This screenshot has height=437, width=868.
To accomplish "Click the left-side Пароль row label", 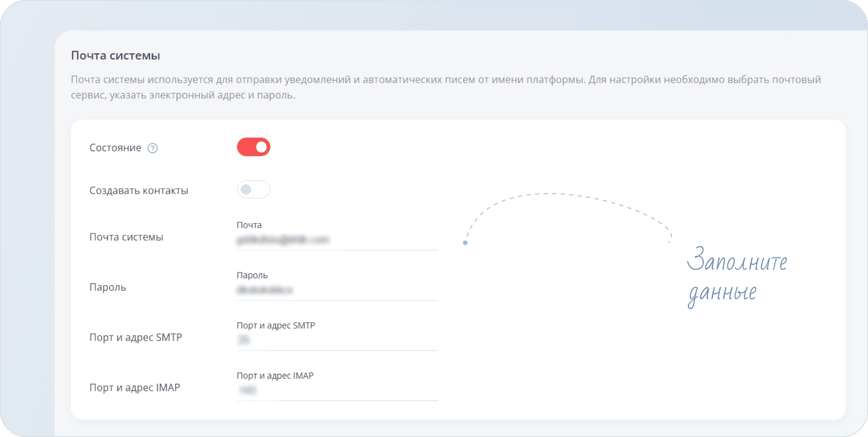I will [x=107, y=287].
